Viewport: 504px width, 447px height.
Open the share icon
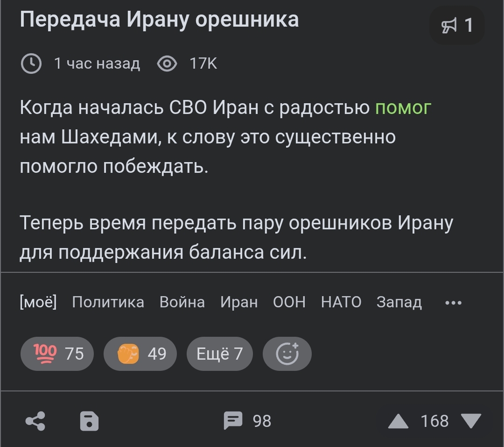click(x=35, y=421)
